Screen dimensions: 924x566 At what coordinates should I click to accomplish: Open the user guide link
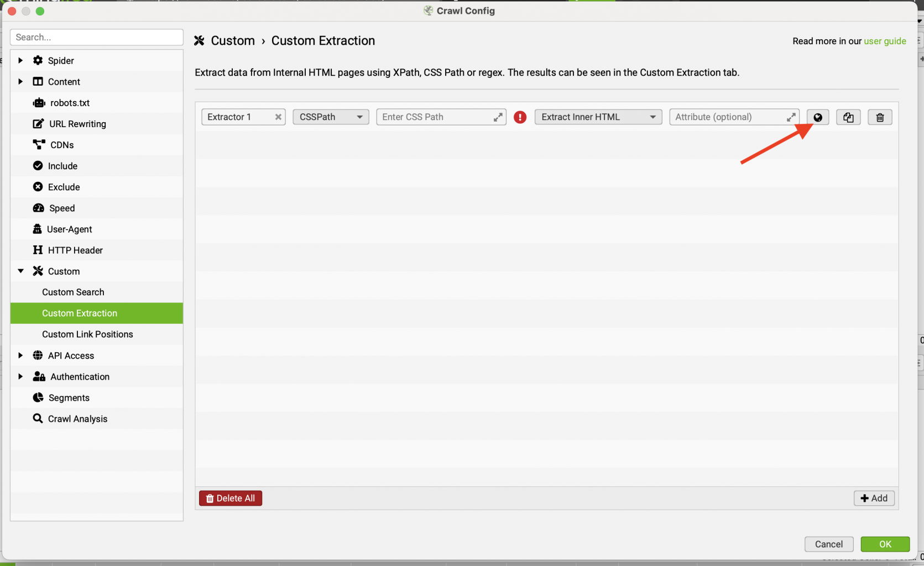tap(885, 41)
